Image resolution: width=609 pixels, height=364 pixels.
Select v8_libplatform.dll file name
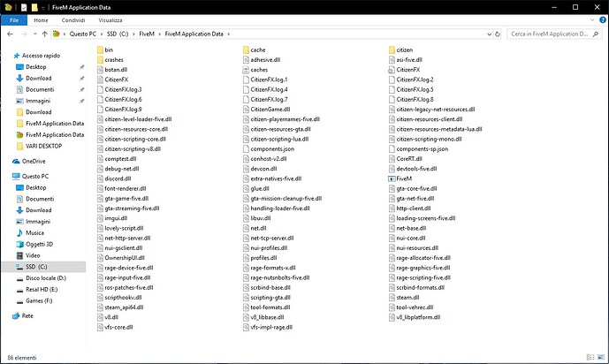click(x=418, y=317)
